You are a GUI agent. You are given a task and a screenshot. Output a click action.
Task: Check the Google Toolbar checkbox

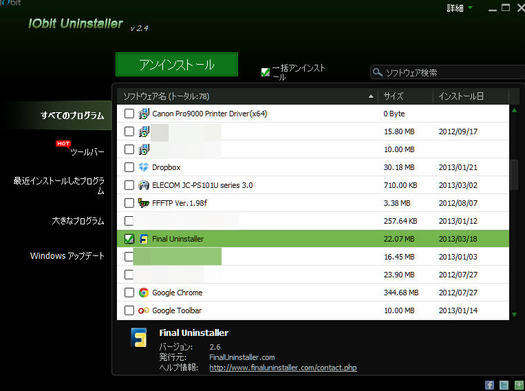129,310
